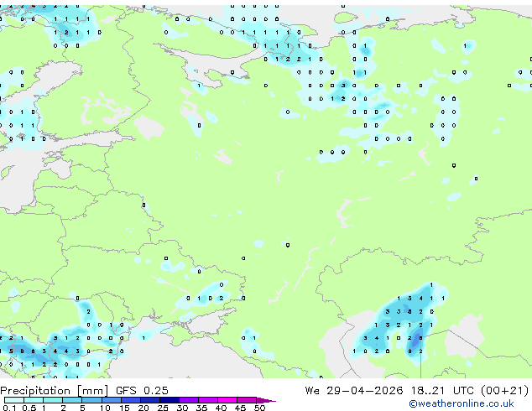Click the 'Precipitation [mm]' title text
This screenshot has height=411, width=532.
[x=55, y=391]
